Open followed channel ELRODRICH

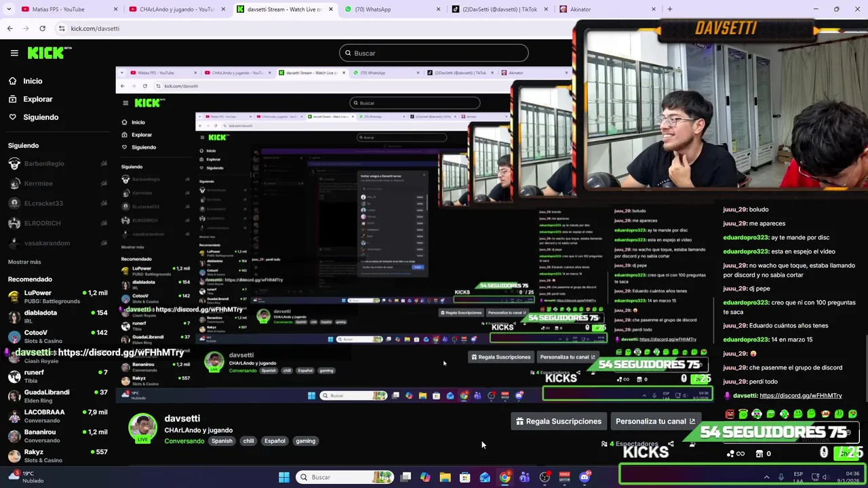click(x=57, y=223)
